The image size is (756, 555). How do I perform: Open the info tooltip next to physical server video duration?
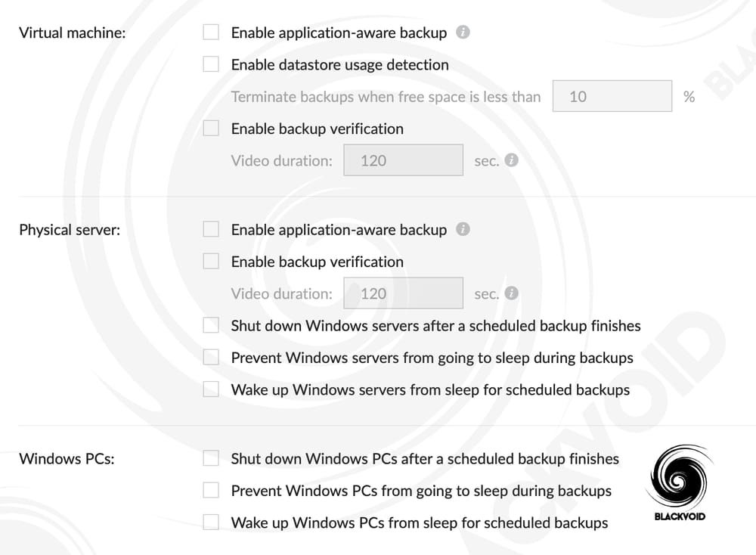510,293
